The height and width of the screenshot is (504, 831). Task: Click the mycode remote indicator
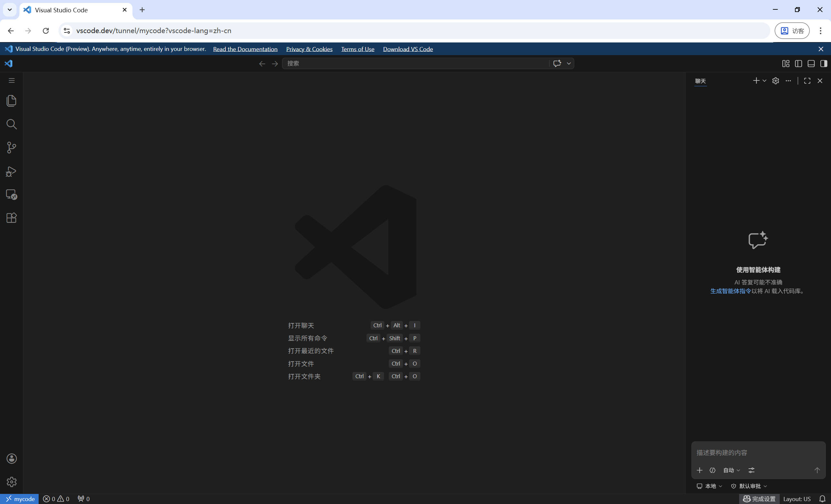(x=19, y=499)
